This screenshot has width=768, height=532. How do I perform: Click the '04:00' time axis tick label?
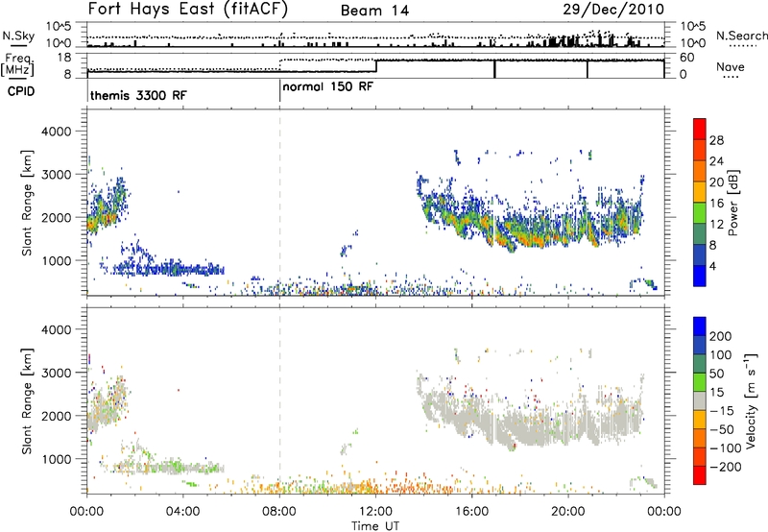[183, 512]
